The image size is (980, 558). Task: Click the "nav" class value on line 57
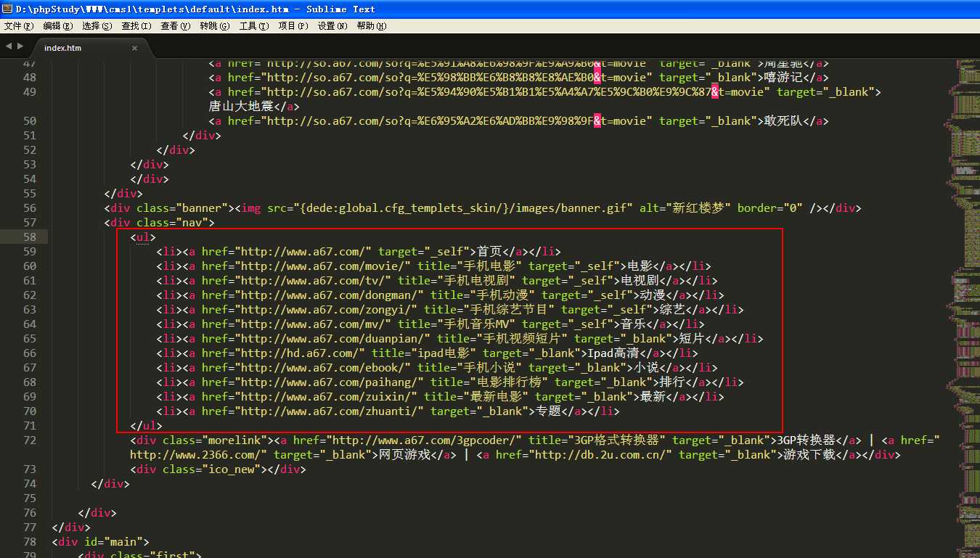click(x=192, y=223)
